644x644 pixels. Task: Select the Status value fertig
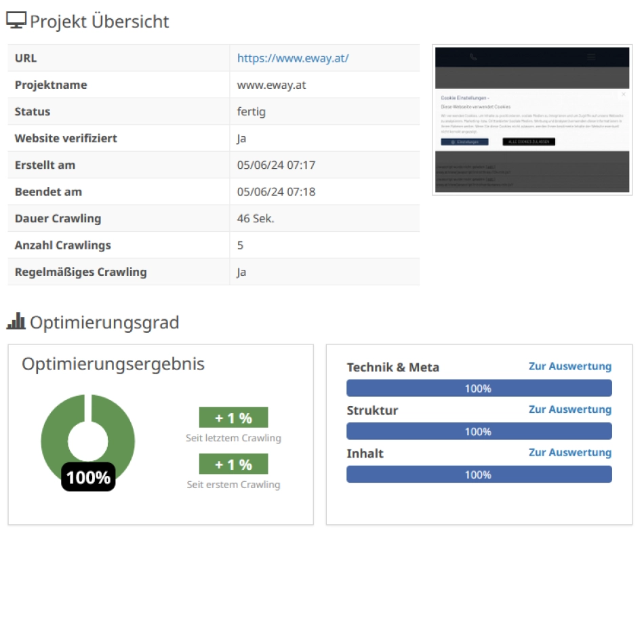251,112
